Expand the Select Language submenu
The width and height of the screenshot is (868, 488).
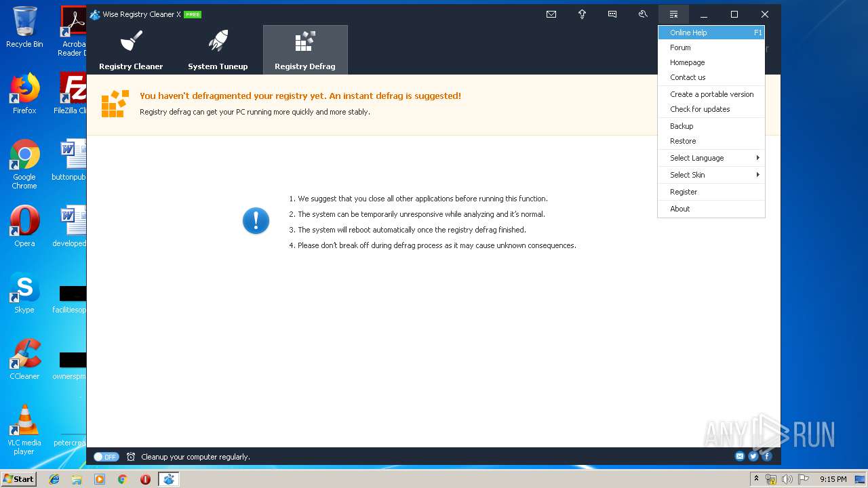tap(711, 158)
